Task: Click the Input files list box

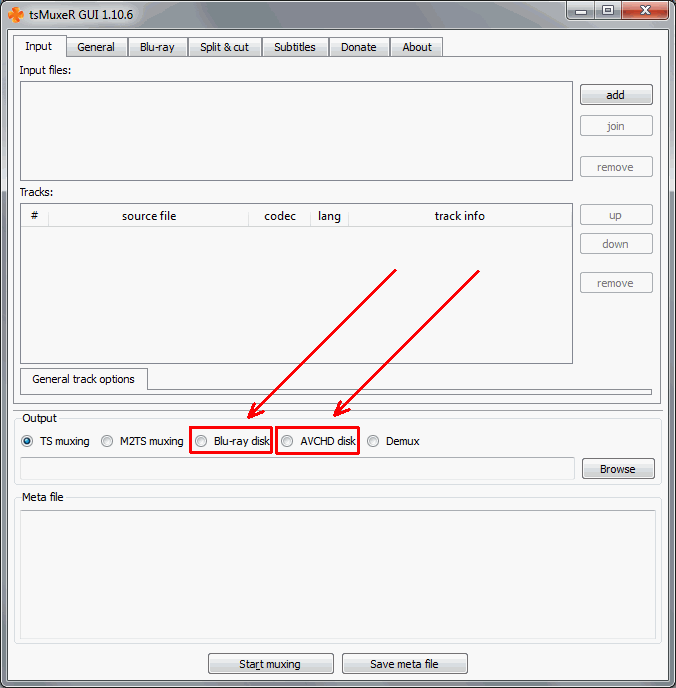Action: click(x=297, y=131)
